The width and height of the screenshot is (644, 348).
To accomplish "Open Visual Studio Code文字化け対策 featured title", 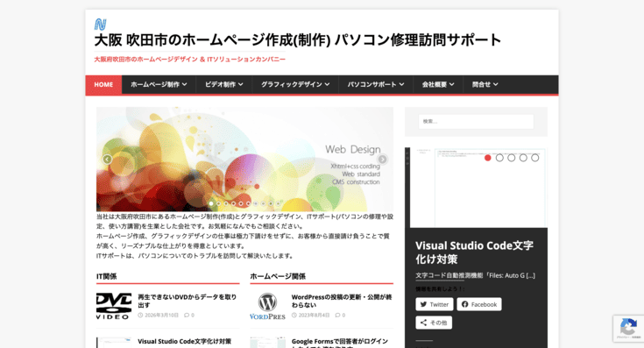I will click(474, 252).
